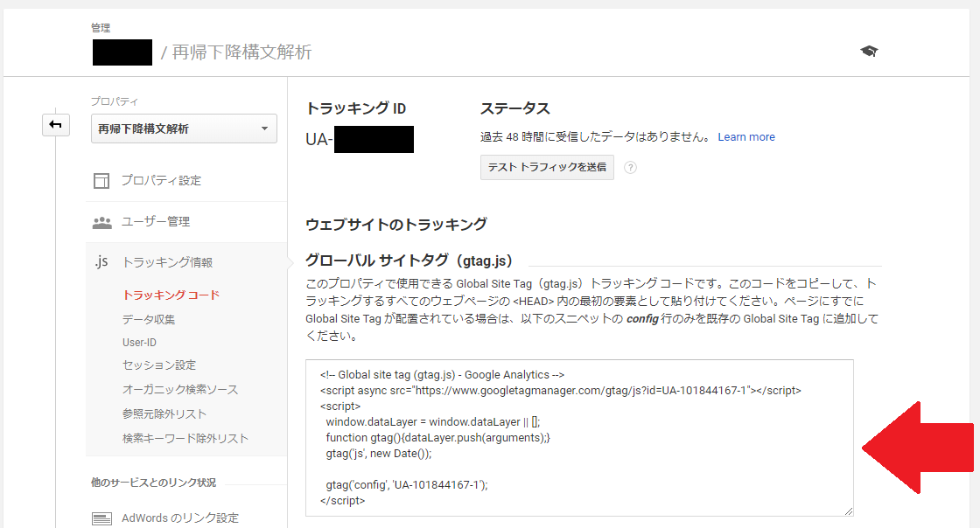Open the 再帰下降構文解析 property dropdown
Viewport: 980px width, 528px height.
(x=184, y=129)
